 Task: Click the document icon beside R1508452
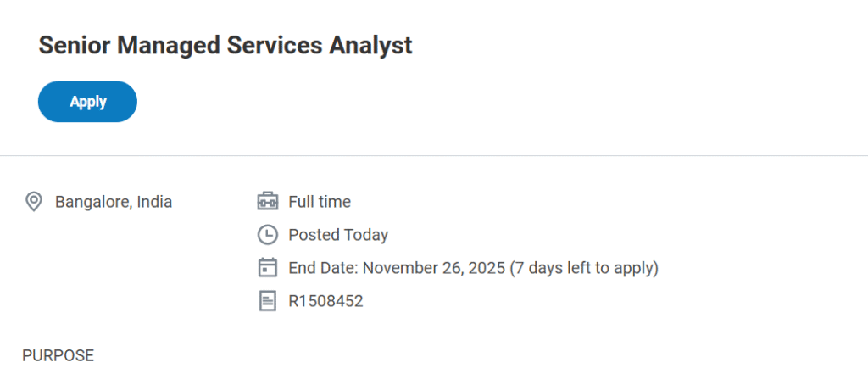[267, 301]
